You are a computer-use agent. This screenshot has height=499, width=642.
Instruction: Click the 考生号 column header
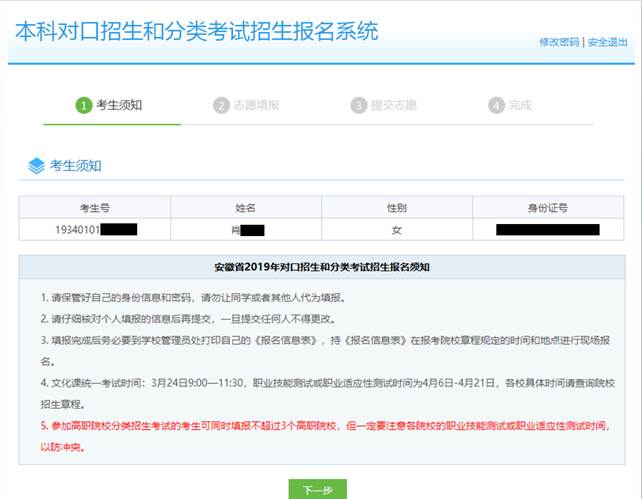(x=95, y=207)
